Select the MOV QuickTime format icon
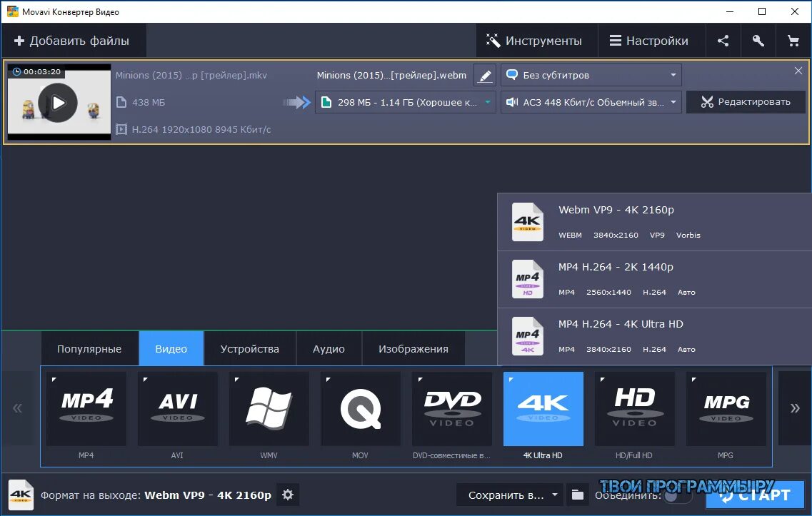Screen dimensions: 812x516 tap(361, 409)
